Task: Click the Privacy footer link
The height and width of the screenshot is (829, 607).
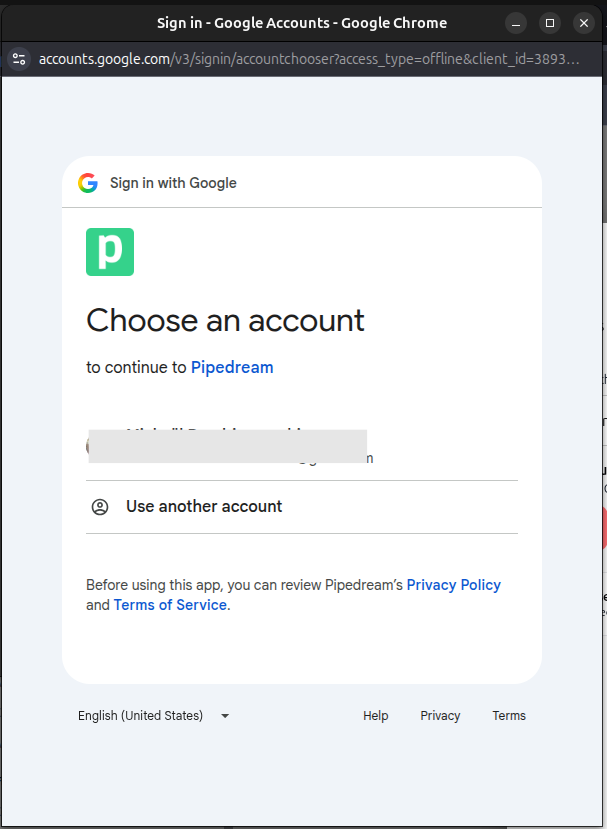Action: tap(440, 715)
